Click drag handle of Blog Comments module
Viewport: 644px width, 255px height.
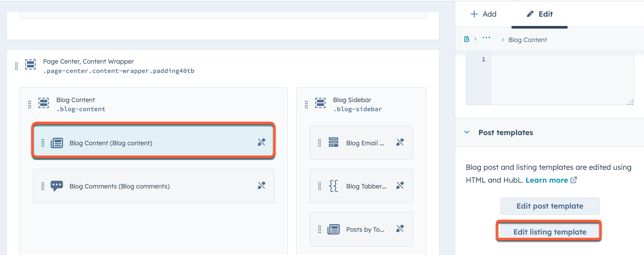[43, 186]
